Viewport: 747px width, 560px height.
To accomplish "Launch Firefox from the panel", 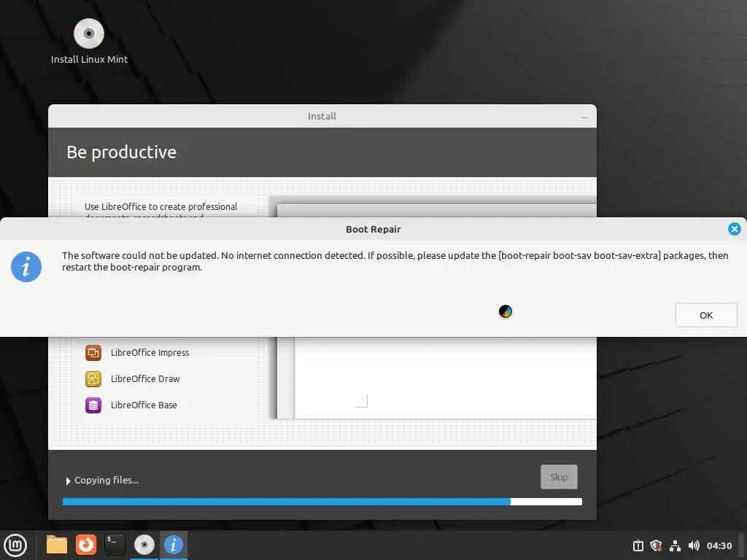I will (86, 545).
